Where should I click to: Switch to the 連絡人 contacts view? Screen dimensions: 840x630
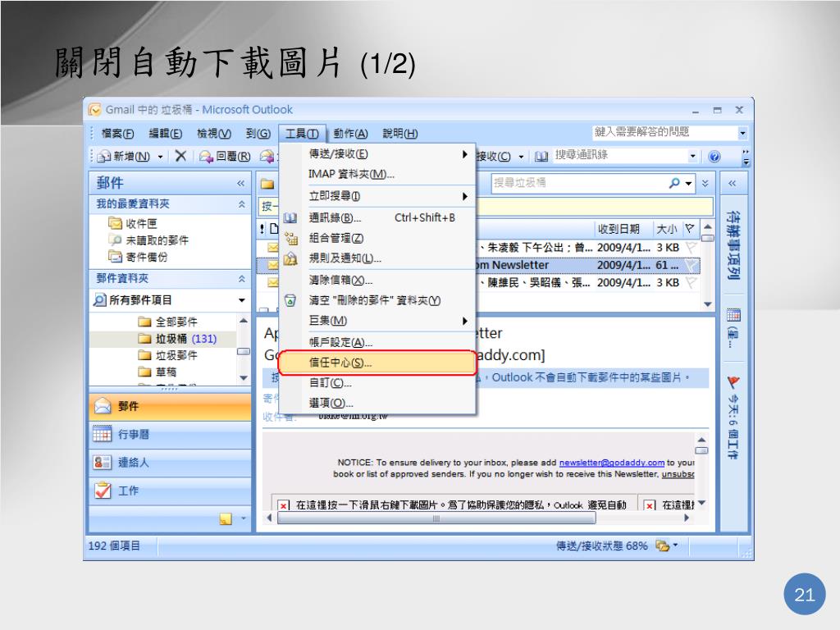170,463
